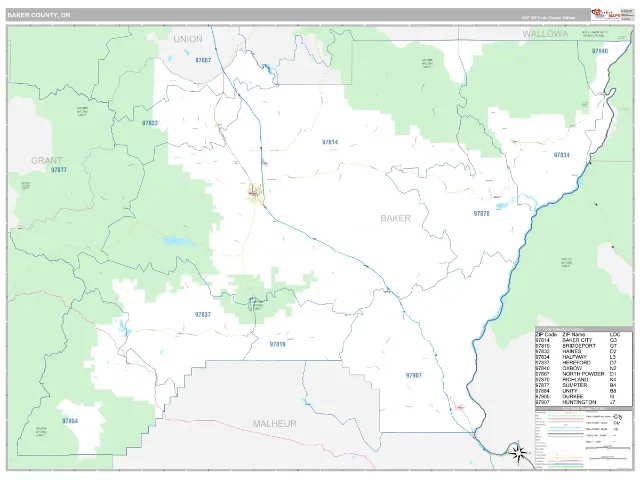Click the compass rose symbol
Image resolution: width=640 pixels, height=480 pixels.
click(x=519, y=453)
